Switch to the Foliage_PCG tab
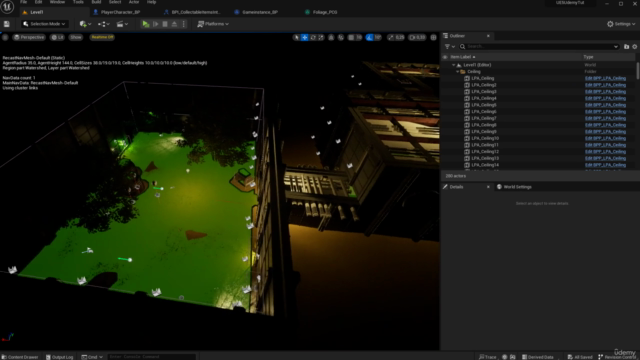Screen dimensions: 640x360 (325, 12)
